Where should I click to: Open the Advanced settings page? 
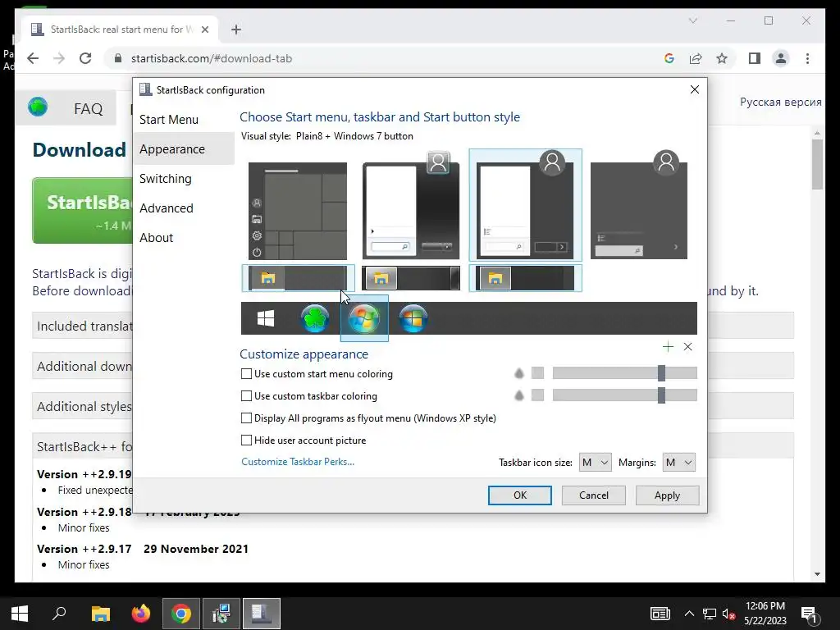tap(166, 208)
